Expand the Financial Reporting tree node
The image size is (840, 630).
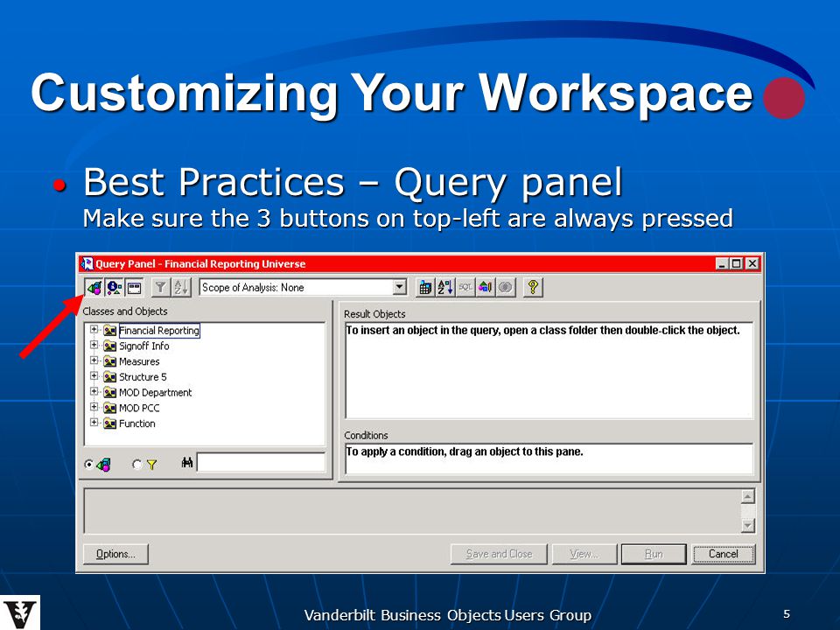tap(94, 330)
